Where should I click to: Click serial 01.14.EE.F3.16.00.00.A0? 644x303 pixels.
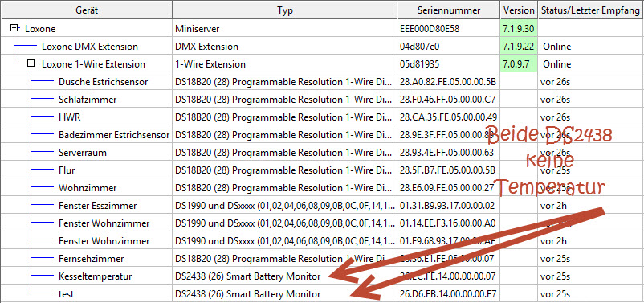click(448, 223)
